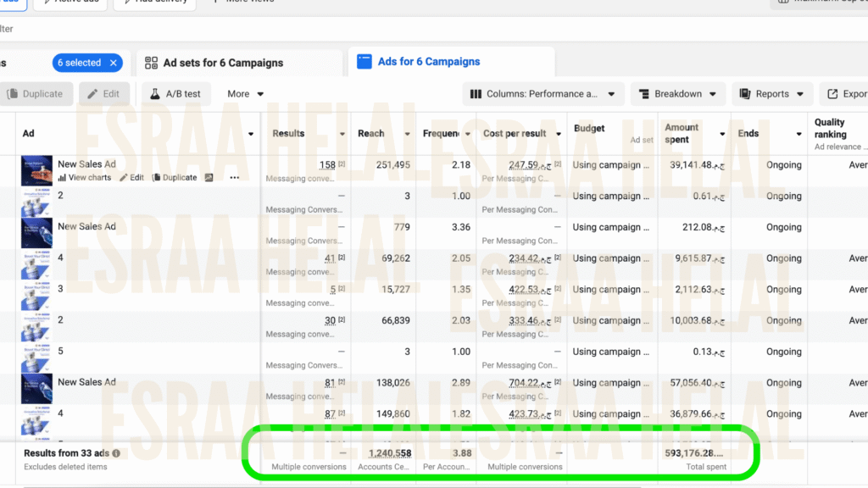This screenshot has width=868, height=488.
Task: Click the info icon beside Results from 33 ads
Action: (116, 453)
